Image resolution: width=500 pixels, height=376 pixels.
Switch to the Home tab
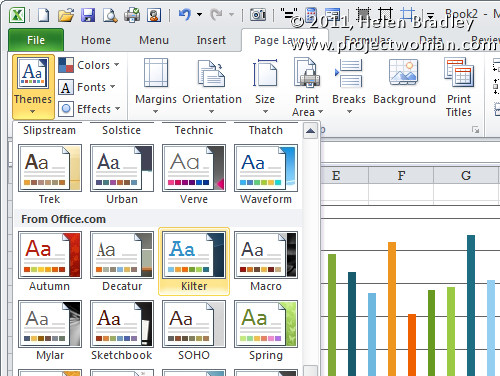[96, 40]
